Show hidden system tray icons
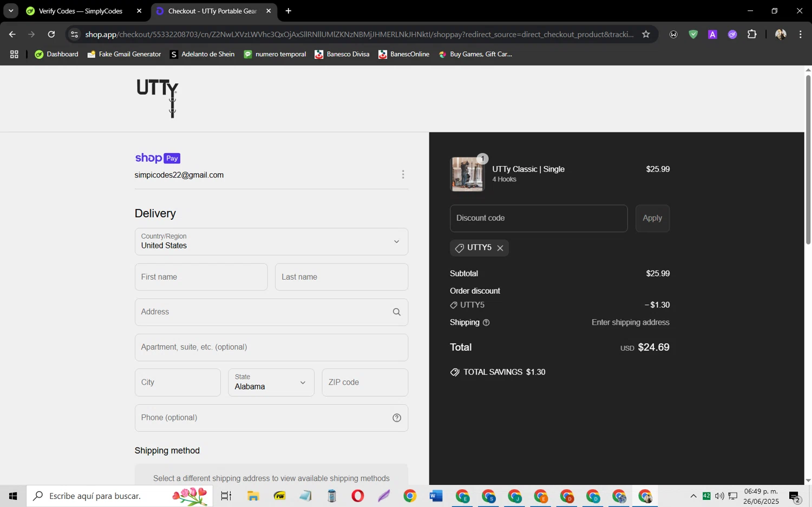The width and height of the screenshot is (812, 507). [x=693, y=496]
